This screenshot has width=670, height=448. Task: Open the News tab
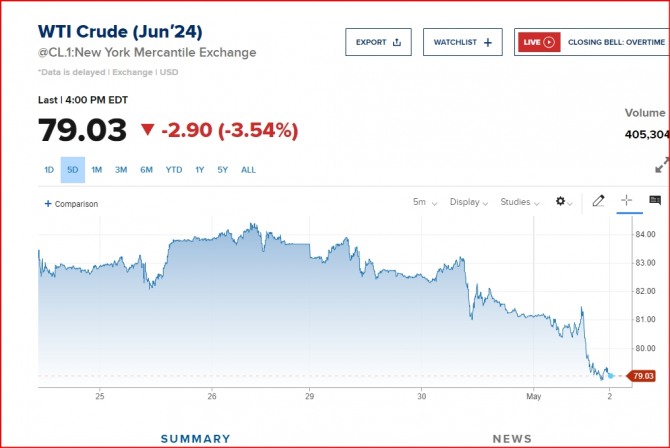click(x=512, y=438)
